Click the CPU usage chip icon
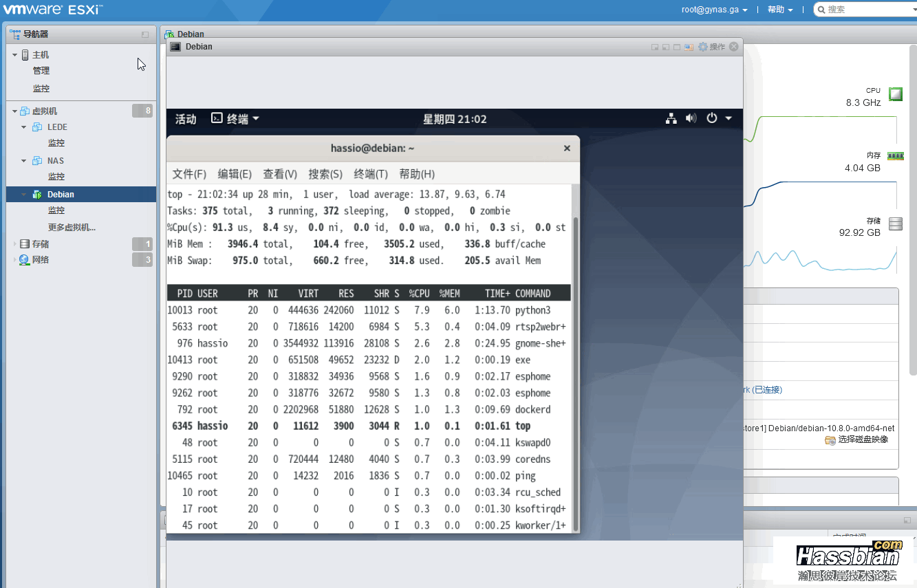 (x=895, y=94)
